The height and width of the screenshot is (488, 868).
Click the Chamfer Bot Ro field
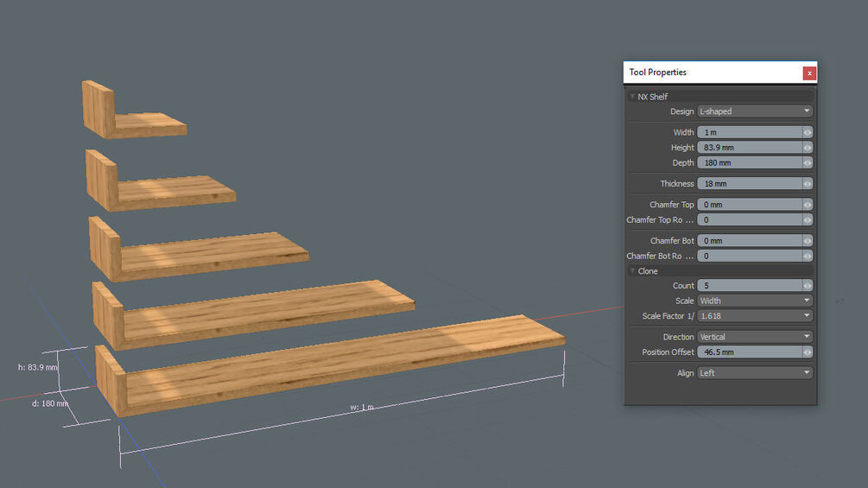(x=750, y=256)
